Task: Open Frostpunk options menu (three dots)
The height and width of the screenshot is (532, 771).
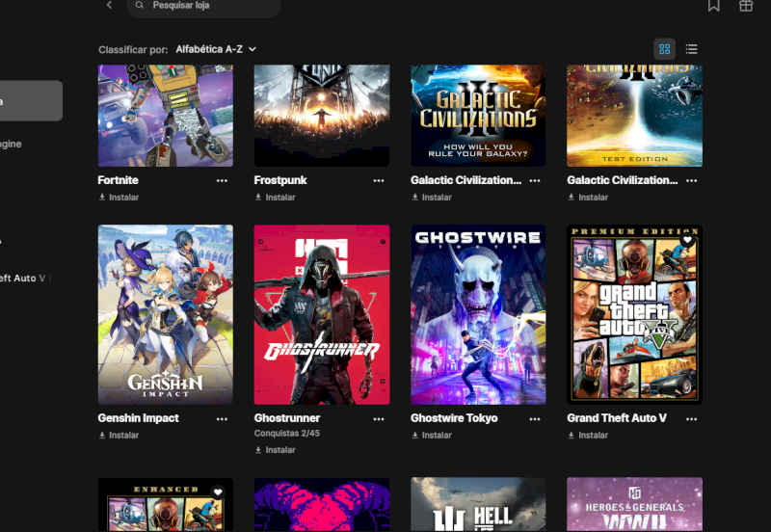Action: click(x=378, y=180)
